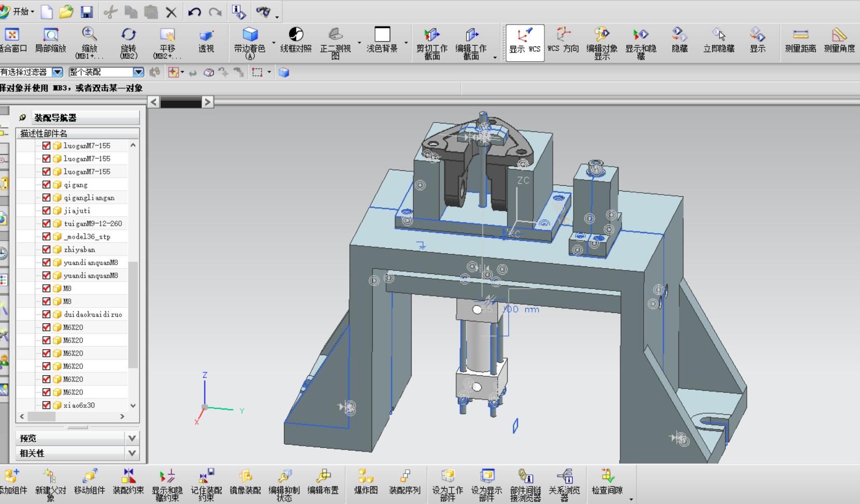Toggle the 显示 WCS button
Screen dimensions: 860x504
[x=525, y=43]
